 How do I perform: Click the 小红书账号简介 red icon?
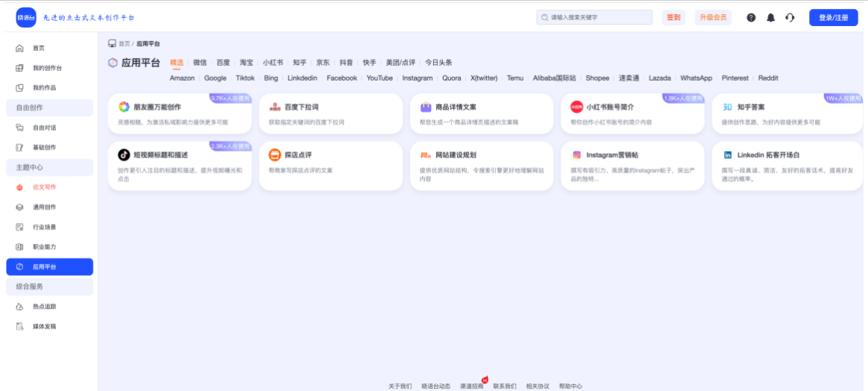coord(577,107)
